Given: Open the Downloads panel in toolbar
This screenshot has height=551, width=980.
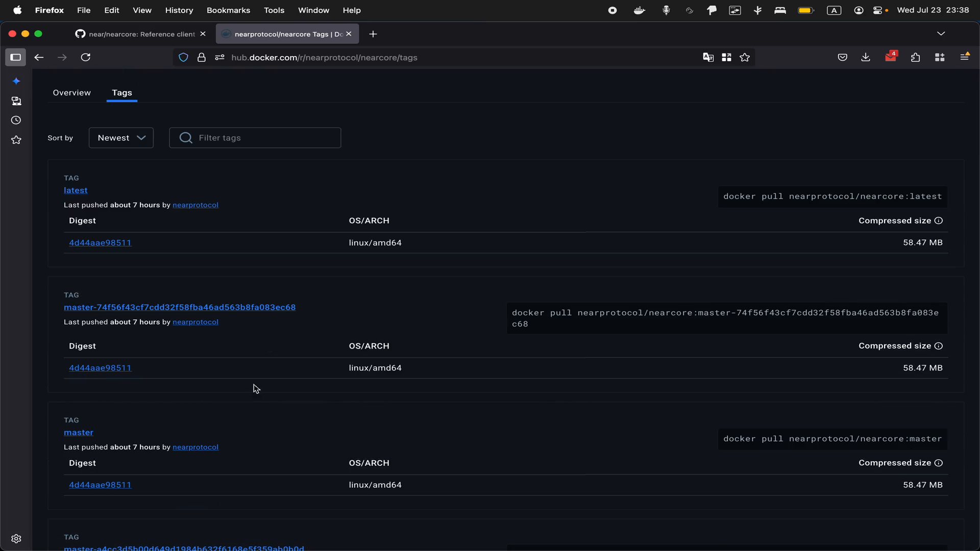Looking at the screenshot, I should [866, 57].
